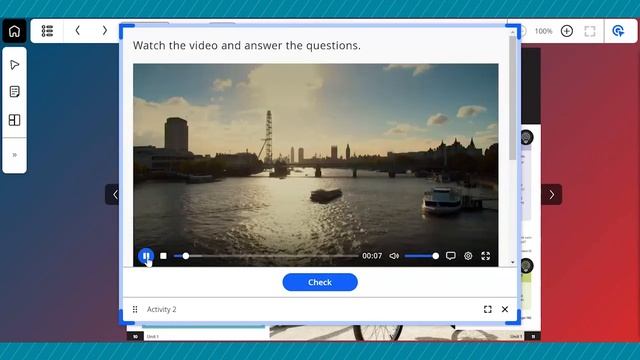The image size is (640, 360).
Task: Open the notes tool in left sidebar
Action: [x=14, y=91]
